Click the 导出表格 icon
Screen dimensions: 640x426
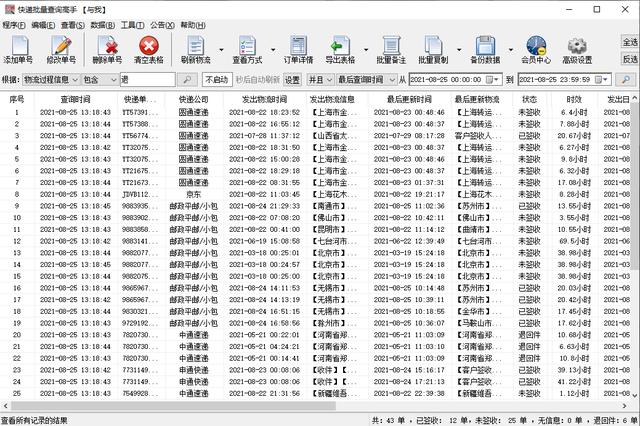[340, 47]
